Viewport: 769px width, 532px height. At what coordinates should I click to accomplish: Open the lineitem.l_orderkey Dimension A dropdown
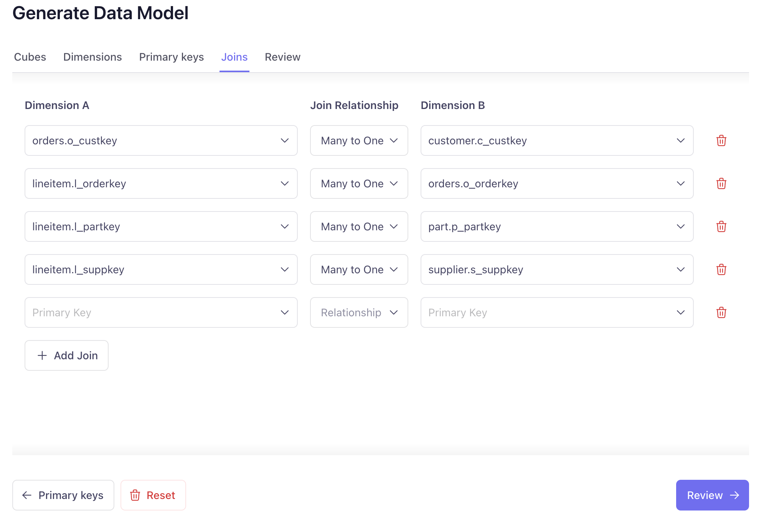click(161, 183)
